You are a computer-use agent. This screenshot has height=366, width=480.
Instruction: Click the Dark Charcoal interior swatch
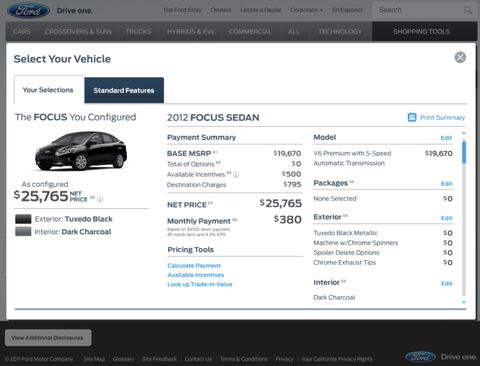point(23,232)
